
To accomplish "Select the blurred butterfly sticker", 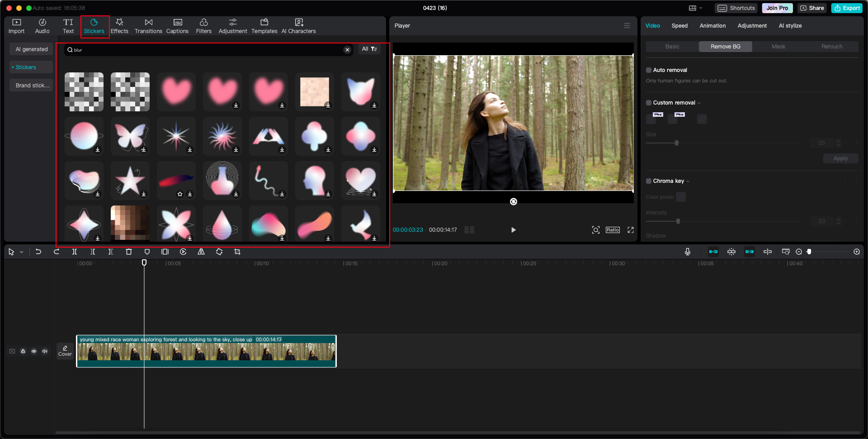I will pos(130,136).
